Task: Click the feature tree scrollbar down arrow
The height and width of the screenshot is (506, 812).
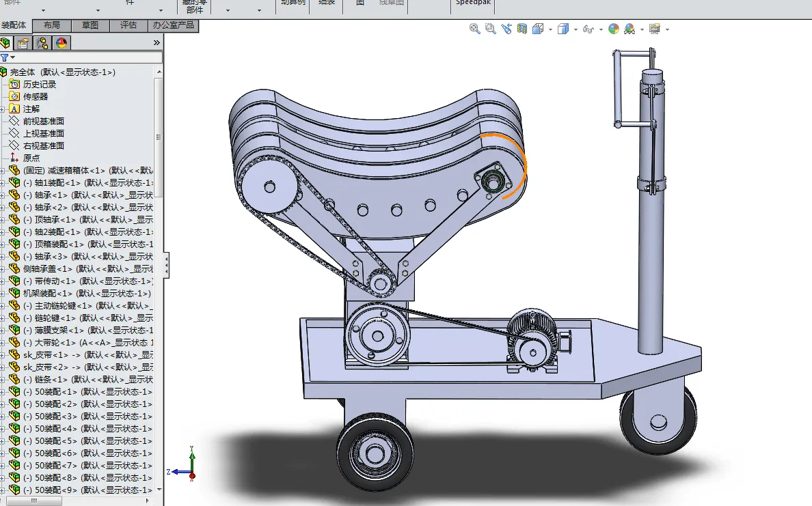Action: tap(159, 489)
